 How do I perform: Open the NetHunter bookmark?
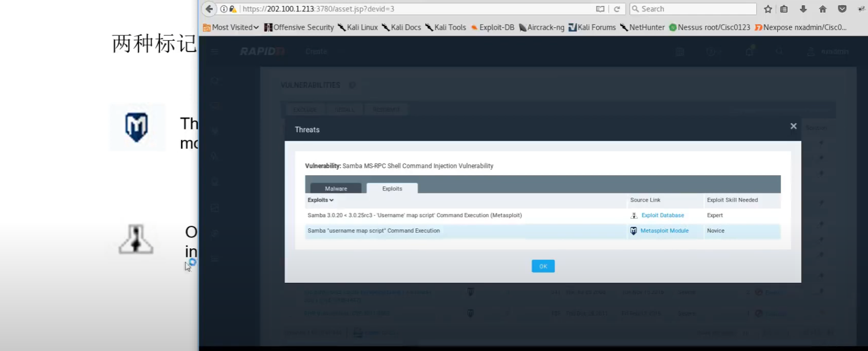click(642, 27)
